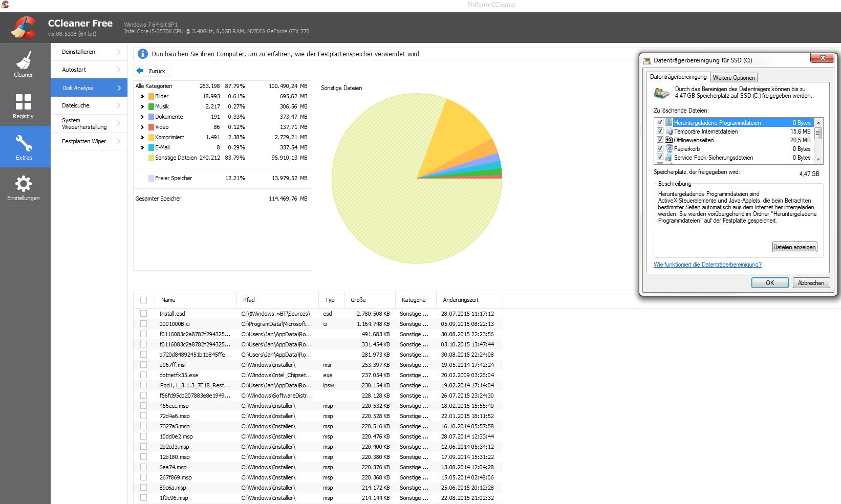Select the file row 'f56fd95cb207883e8e1949...'
The height and width of the screenshot is (504, 841).
318,396
